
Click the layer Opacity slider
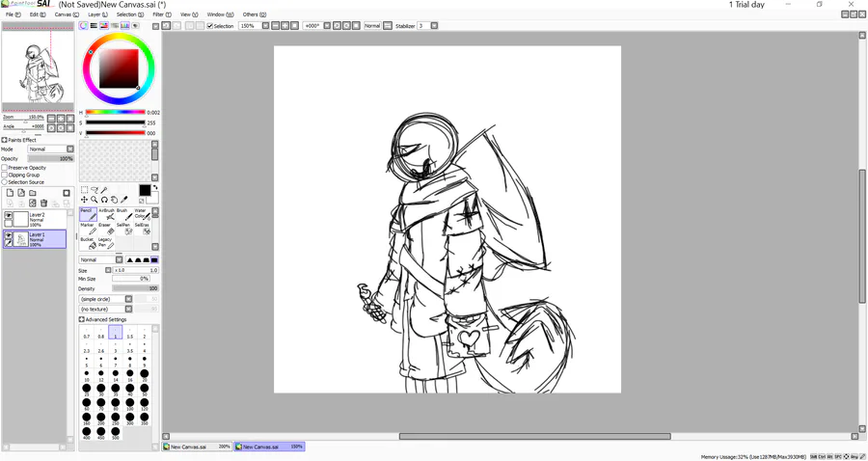click(x=50, y=158)
